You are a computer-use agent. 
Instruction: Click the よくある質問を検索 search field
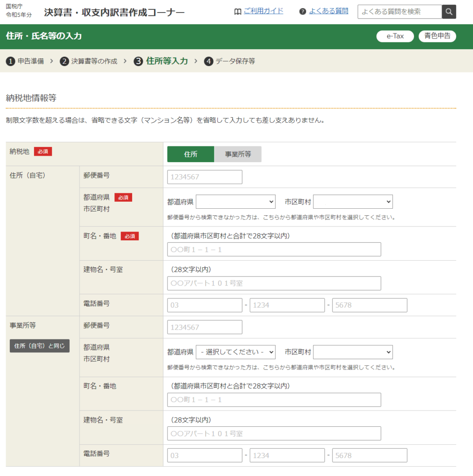tap(400, 12)
